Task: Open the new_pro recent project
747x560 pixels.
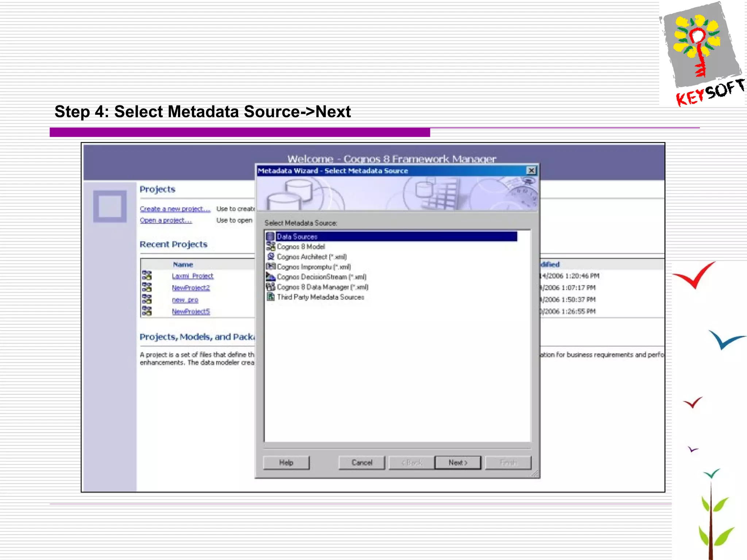Action: (x=185, y=300)
